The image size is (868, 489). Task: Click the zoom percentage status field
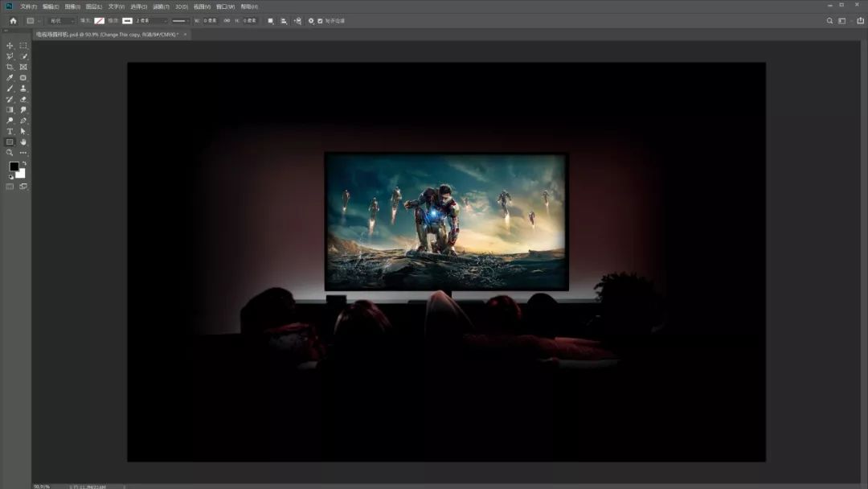pos(42,487)
